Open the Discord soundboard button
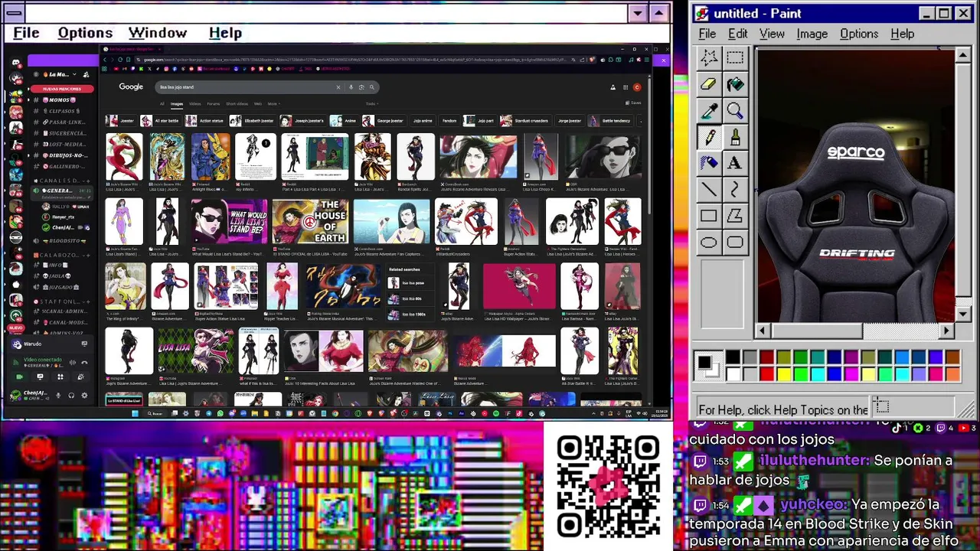 [x=81, y=377]
